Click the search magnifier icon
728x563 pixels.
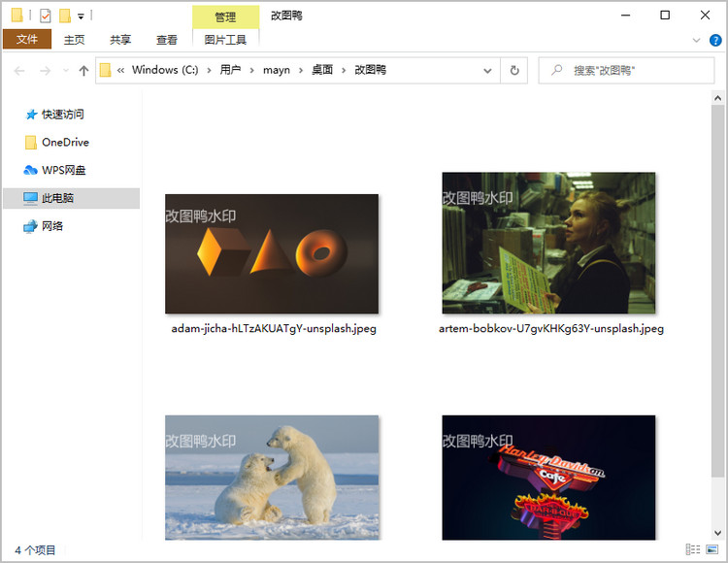tap(556, 70)
